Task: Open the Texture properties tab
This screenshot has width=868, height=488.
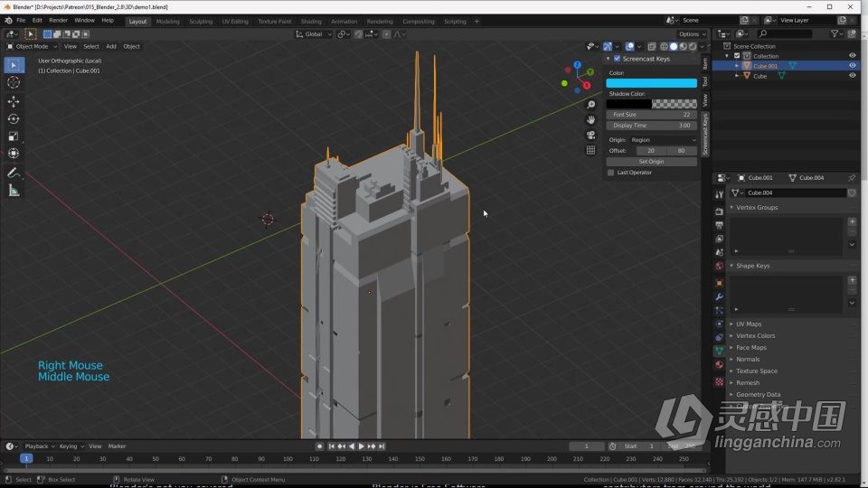Action: (719, 381)
